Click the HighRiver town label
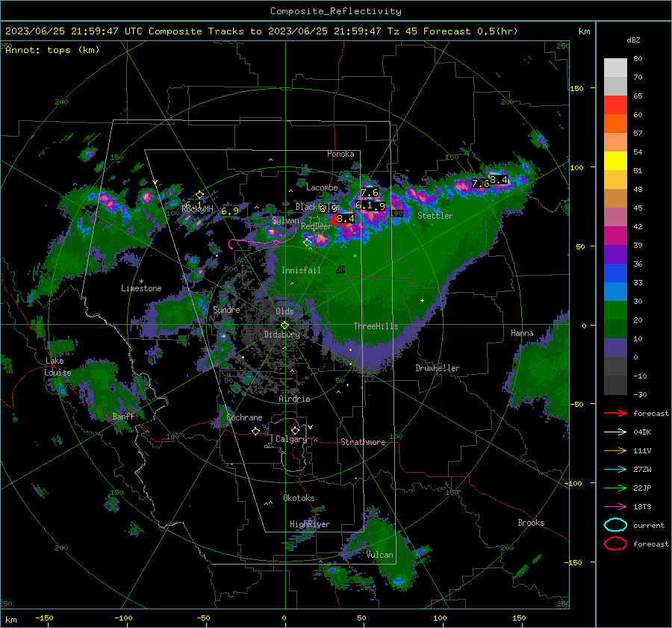Image resolution: width=672 pixels, height=628 pixels. [309, 524]
